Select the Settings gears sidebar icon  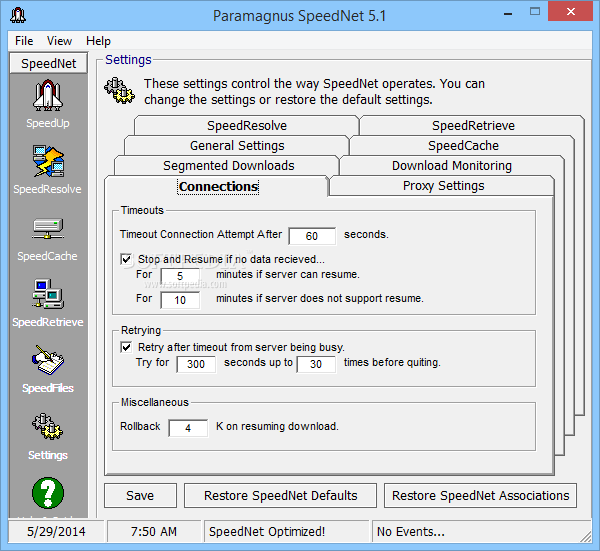(x=48, y=426)
